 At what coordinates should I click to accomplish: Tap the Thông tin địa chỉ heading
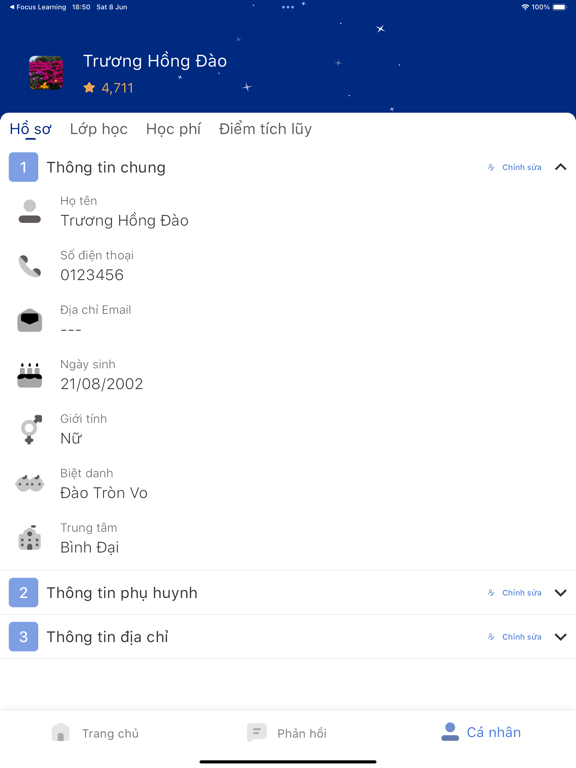point(107,637)
